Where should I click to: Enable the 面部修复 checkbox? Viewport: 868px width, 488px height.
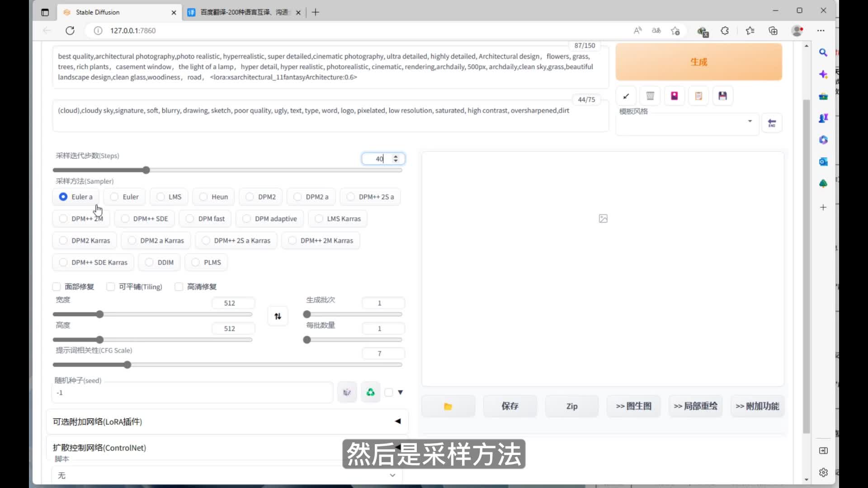(x=57, y=286)
